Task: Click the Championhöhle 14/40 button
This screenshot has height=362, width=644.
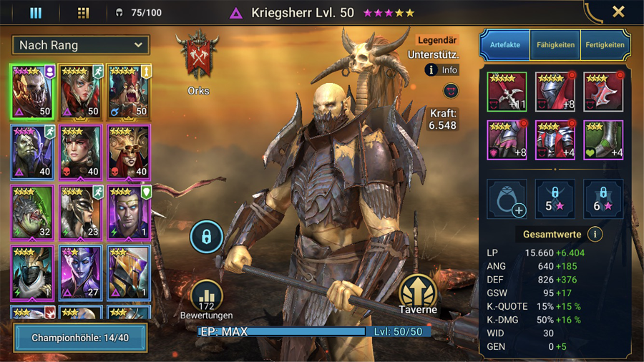Action: point(80,338)
